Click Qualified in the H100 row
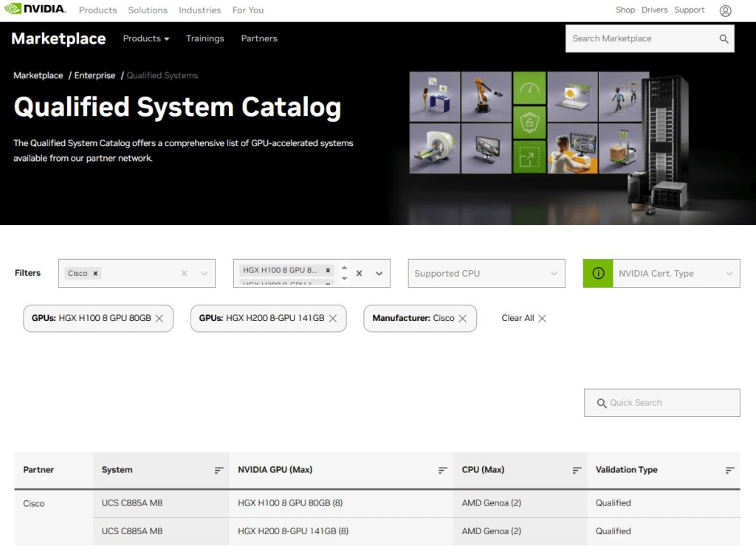Screen dimensions: 756x546 (x=614, y=503)
